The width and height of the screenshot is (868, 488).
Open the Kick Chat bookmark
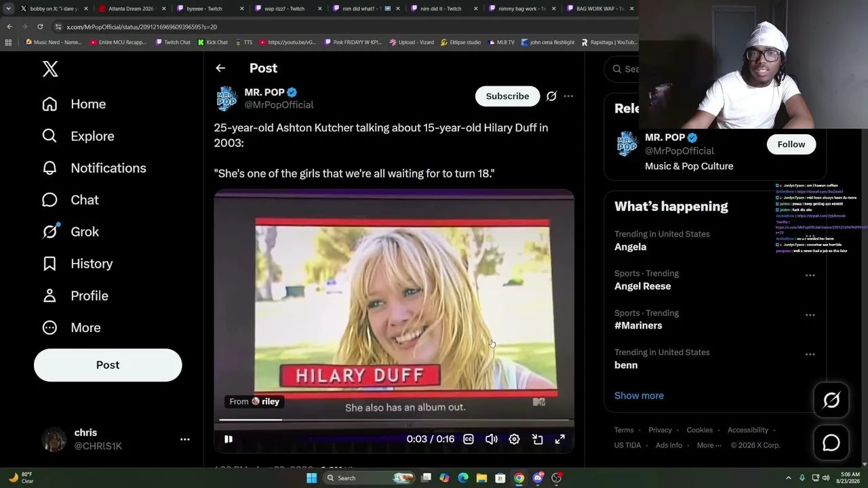coord(212,42)
